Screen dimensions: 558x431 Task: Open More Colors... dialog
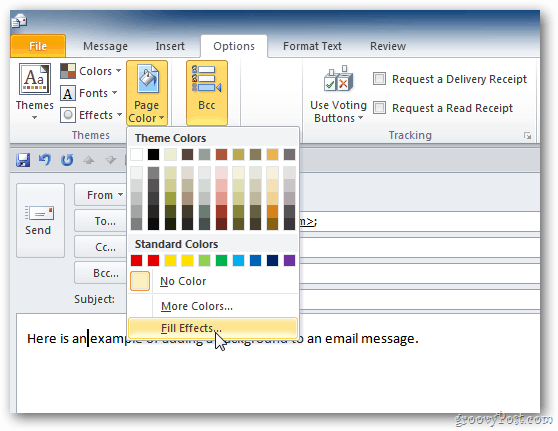tap(213, 306)
